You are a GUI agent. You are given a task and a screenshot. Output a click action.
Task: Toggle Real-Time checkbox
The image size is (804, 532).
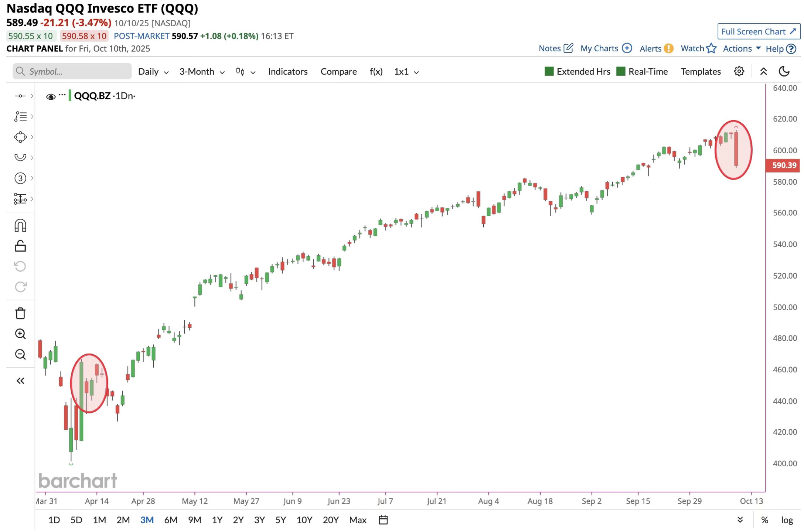pos(621,71)
